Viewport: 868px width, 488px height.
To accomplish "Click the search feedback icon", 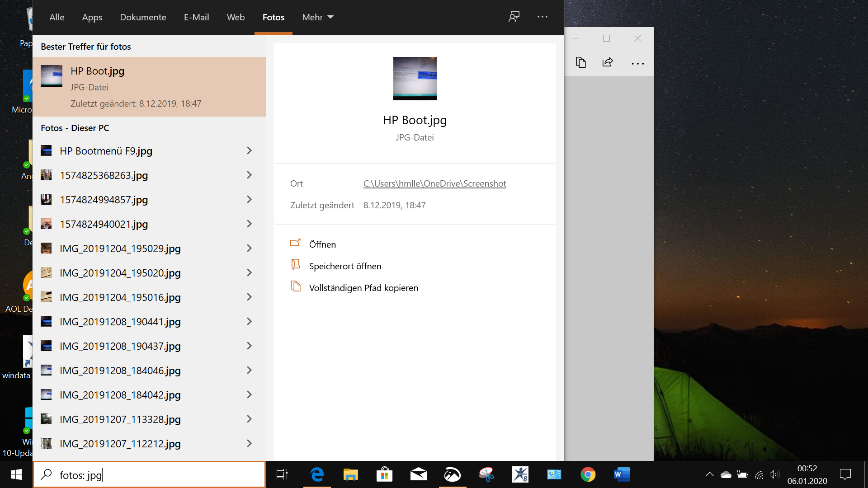I will point(514,17).
